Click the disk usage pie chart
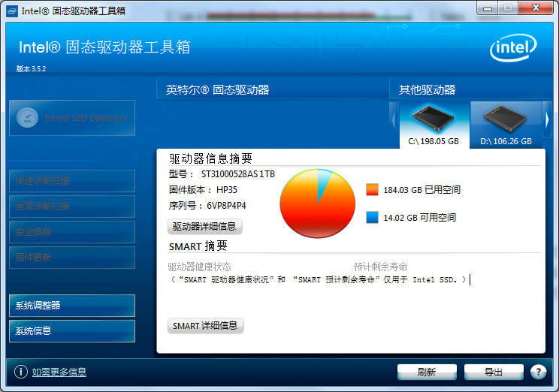 316,204
